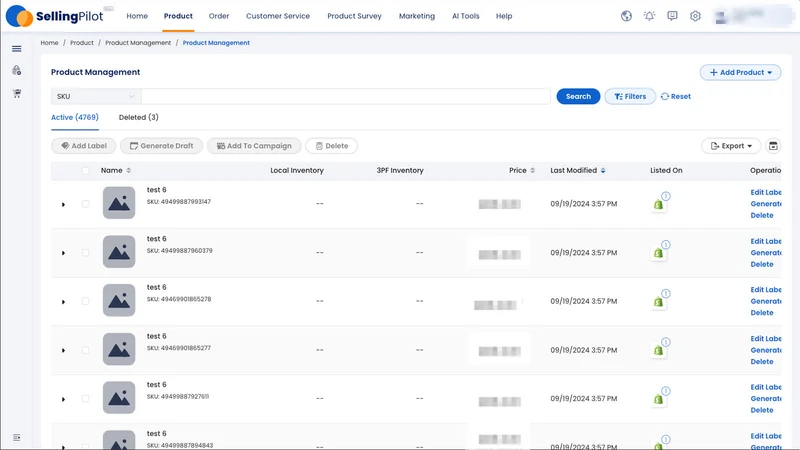The width and height of the screenshot is (800, 450).
Task: Click inside the search text field
Action: (x=346, y=96)
